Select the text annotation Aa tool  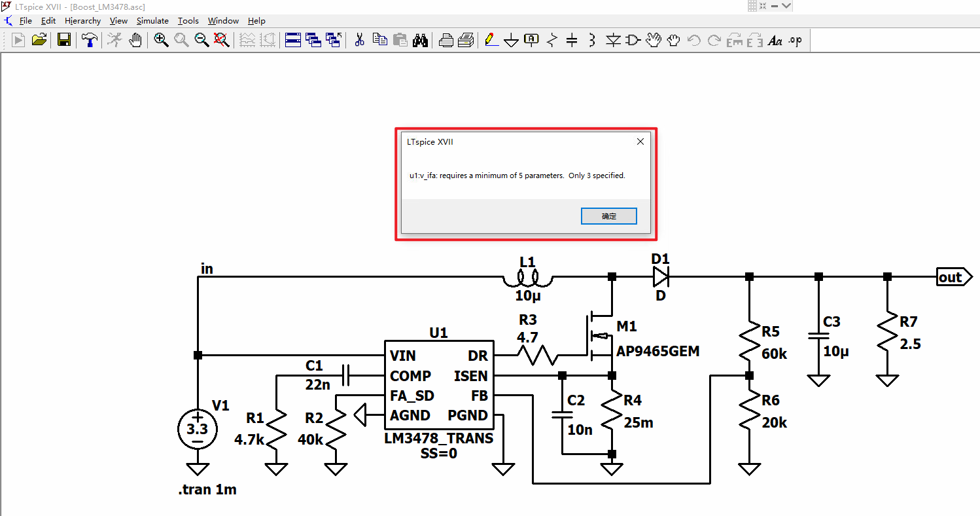(x=775, y=40)
